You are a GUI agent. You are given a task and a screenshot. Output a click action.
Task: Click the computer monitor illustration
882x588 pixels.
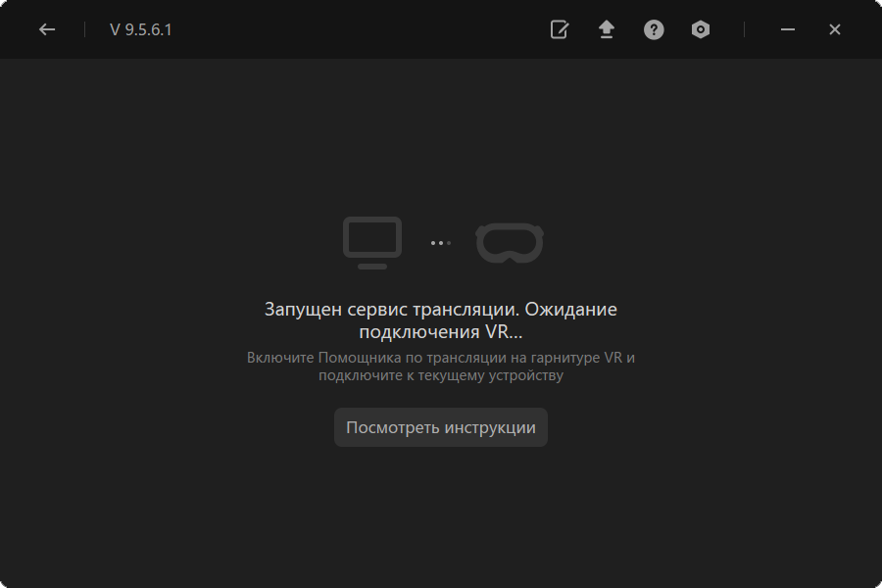372,242
